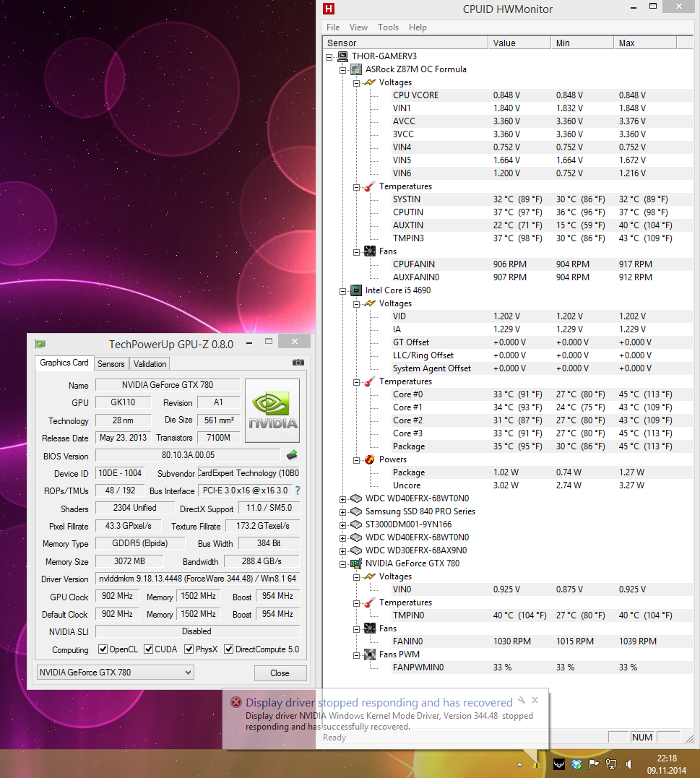
Task: Click the BIOS Version field 80.10.3A.00.05
Action: [188, 455]
